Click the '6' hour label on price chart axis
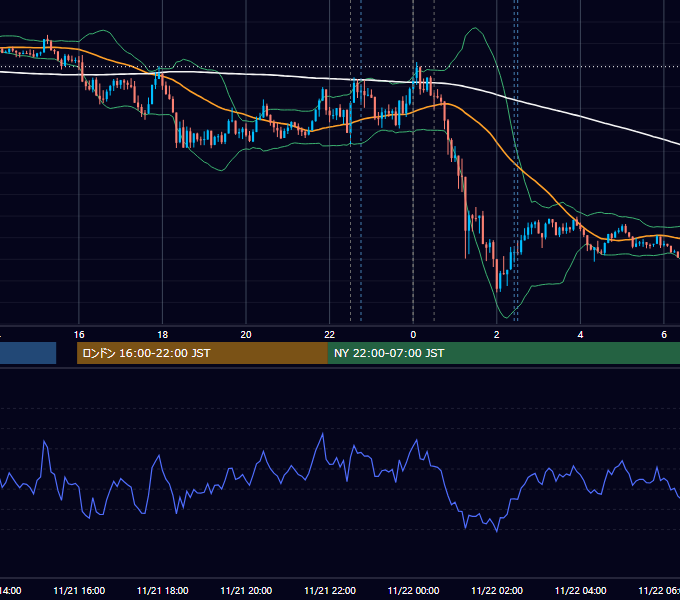Image resolution: width=680 pixels, height=600 pixels. pos(664,335)
